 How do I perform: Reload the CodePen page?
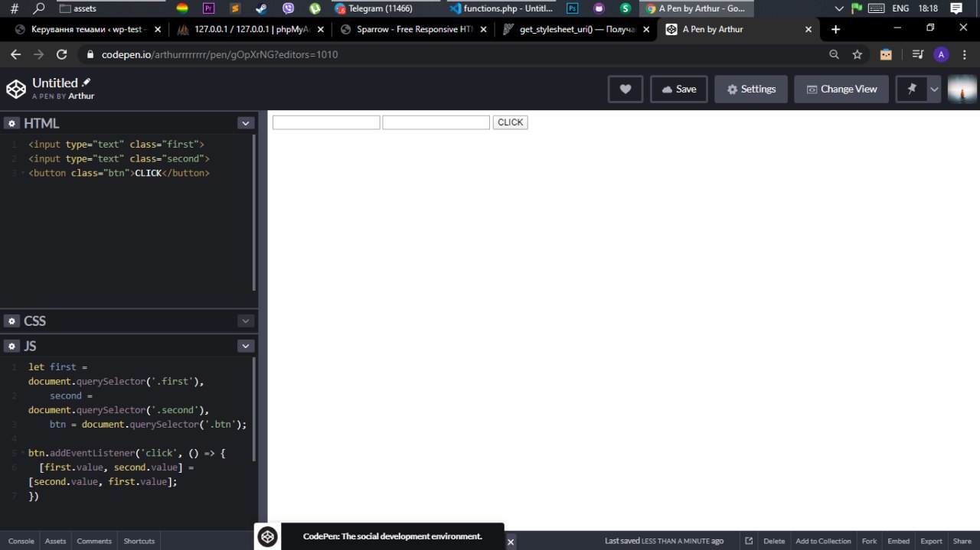click(x=62, y=54)
